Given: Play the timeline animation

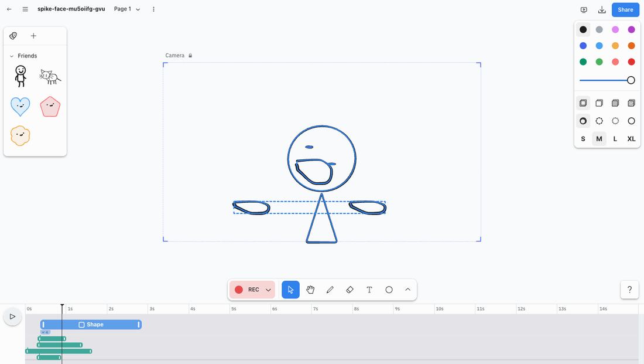Looking at the screenshot, I should tap(12, 317).
